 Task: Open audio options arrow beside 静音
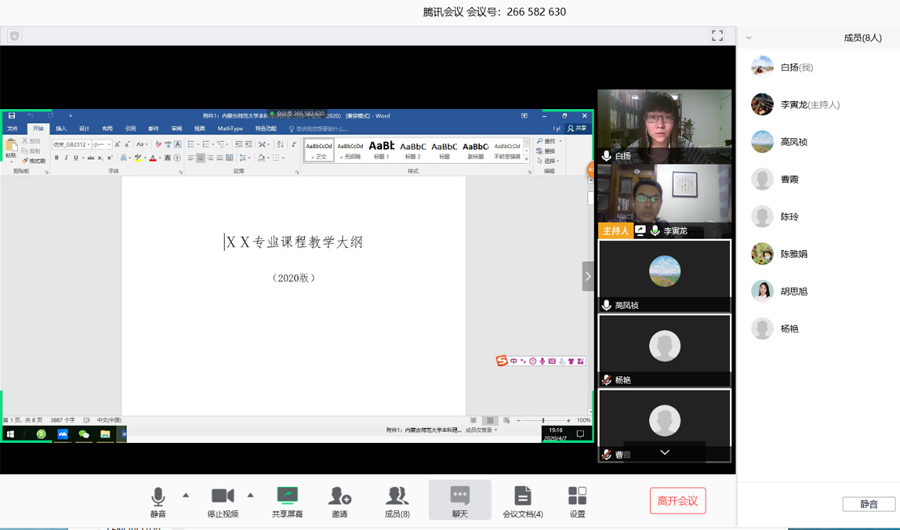click(x=185, y=495)
